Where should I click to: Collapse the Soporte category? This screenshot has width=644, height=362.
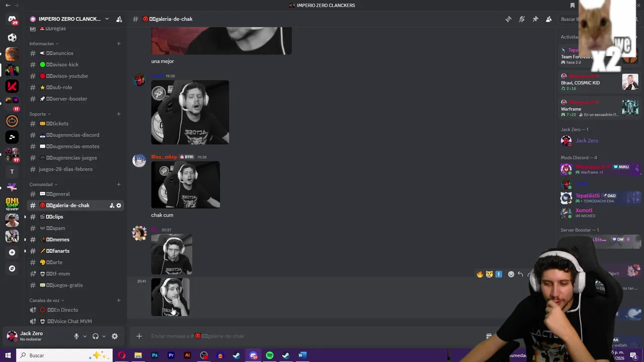[40, 114]
